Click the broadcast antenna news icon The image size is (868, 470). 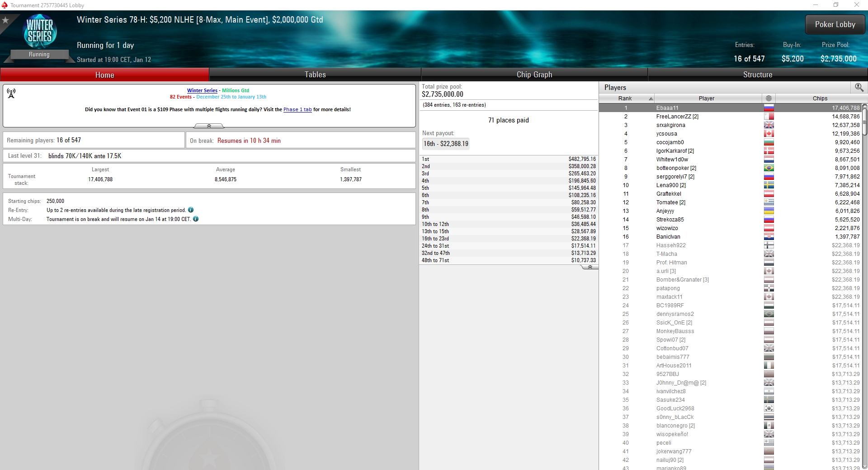coord(11,93)
